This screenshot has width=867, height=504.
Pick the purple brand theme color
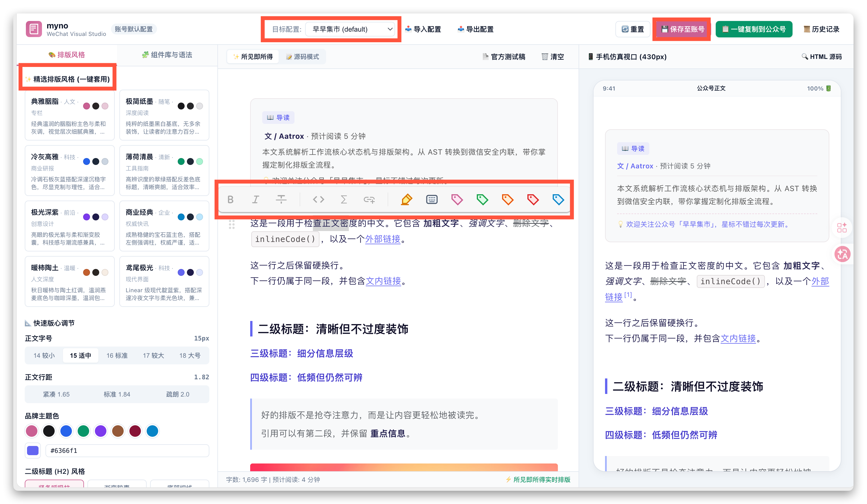(100, 431)
